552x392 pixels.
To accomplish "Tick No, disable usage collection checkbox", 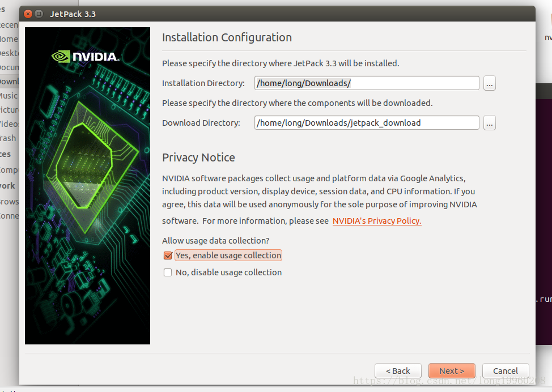I will pos(168,272).
